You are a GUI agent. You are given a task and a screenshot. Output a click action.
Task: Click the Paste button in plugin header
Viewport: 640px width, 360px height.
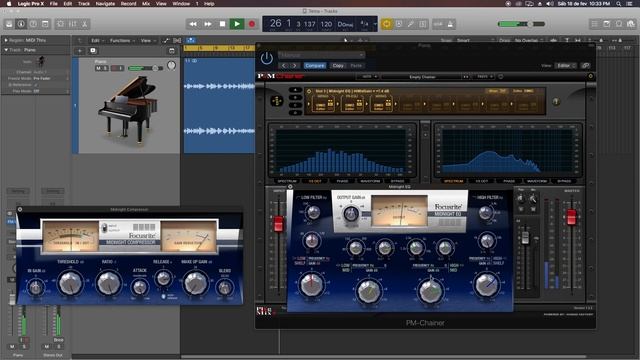pyautogui.click(x=356, y=66)
